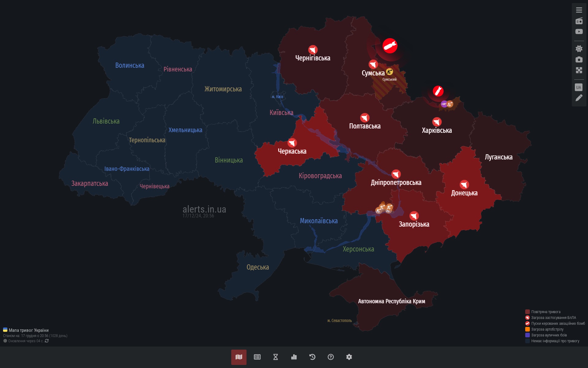Viewport: 588px width, 368px height.
Task: Open the help question mark icon
Action: pos(331,357)
